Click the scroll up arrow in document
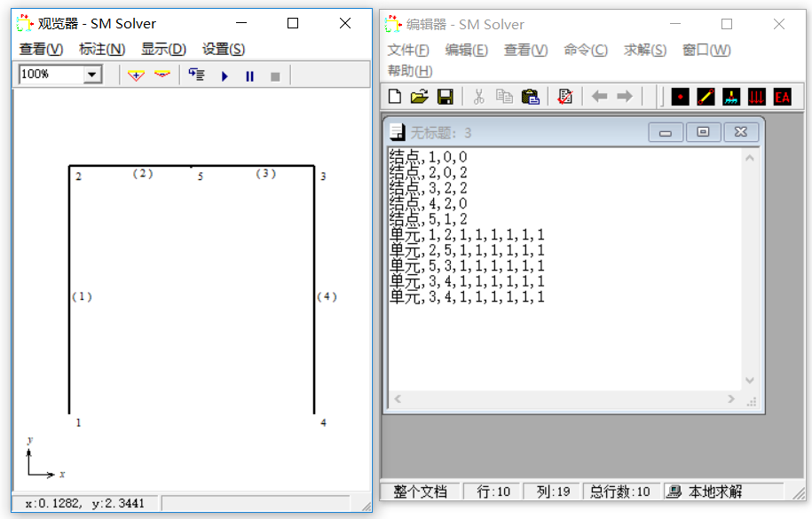 [x=749, y=158]
